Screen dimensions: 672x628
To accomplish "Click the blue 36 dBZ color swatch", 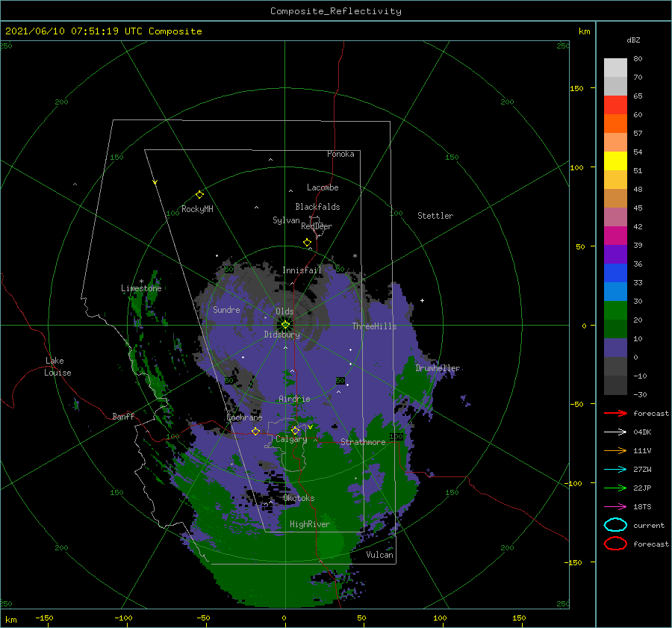I will click(615, 273).
